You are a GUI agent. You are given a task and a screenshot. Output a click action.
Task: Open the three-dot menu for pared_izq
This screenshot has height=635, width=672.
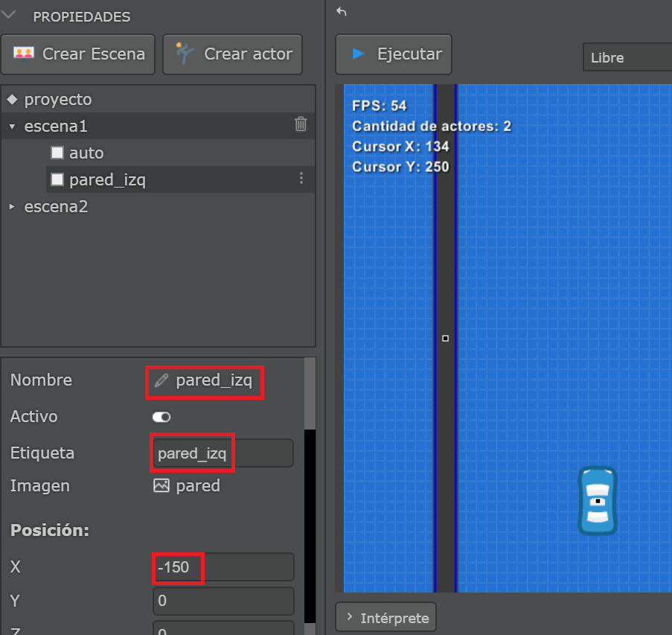[x=301, y=179]
